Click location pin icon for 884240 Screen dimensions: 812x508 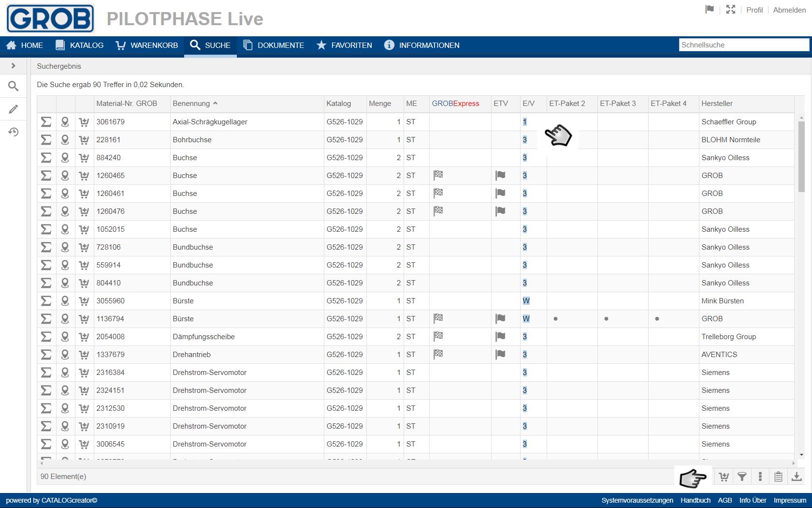(x=65, y=158)
